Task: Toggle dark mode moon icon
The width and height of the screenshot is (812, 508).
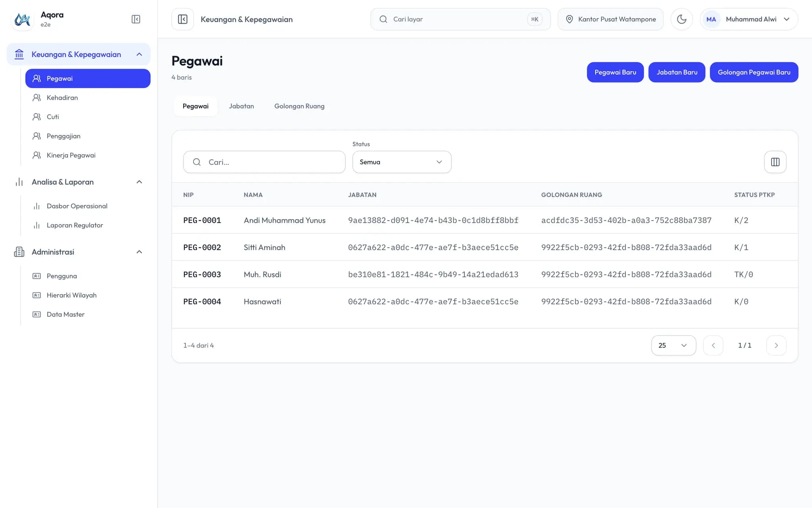Action: tap(682, 19)
